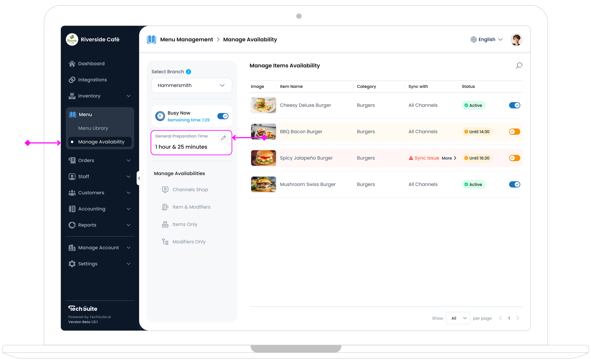Select Items Only availability option

point(185,224)
